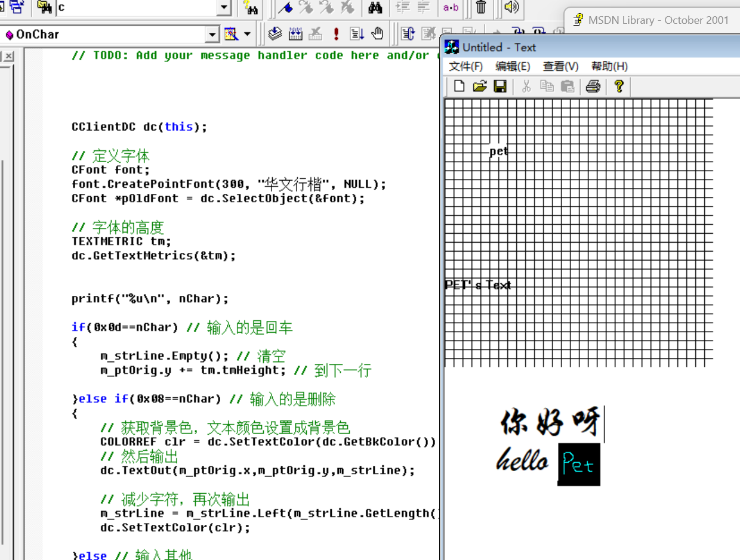Click the font.CreatePointFont code line
The width and height of the screenshot is (740, 560).
pyautogui.click(x=229, y=184)
